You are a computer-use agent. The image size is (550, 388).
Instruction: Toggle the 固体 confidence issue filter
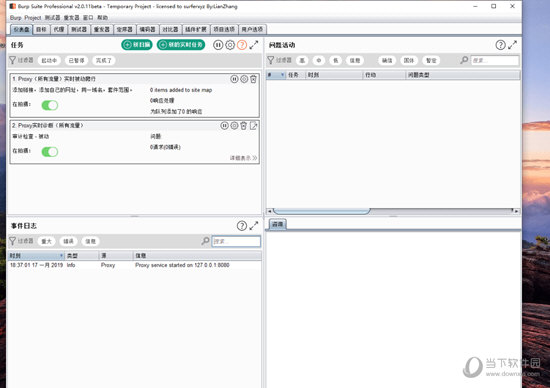click(x=409, y=60)
